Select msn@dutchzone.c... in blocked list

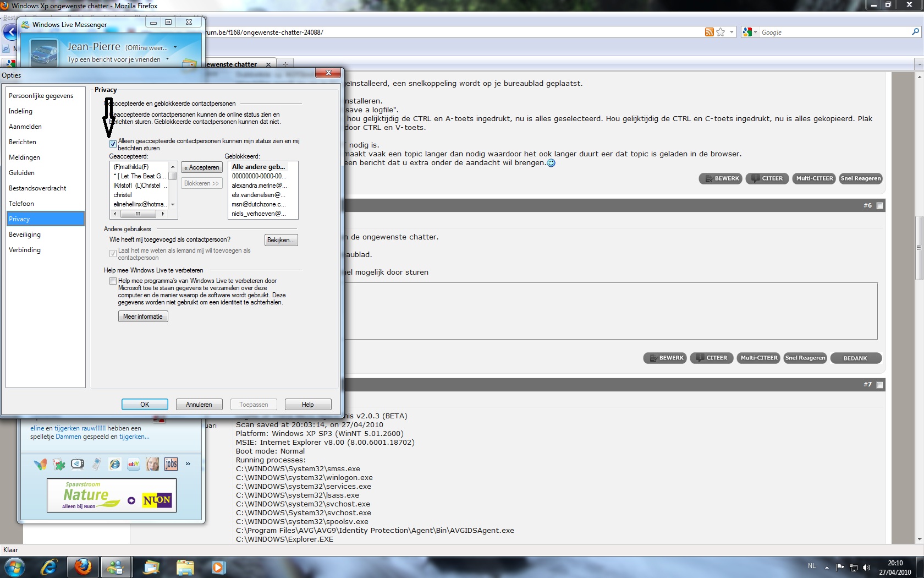pos(258,204)
